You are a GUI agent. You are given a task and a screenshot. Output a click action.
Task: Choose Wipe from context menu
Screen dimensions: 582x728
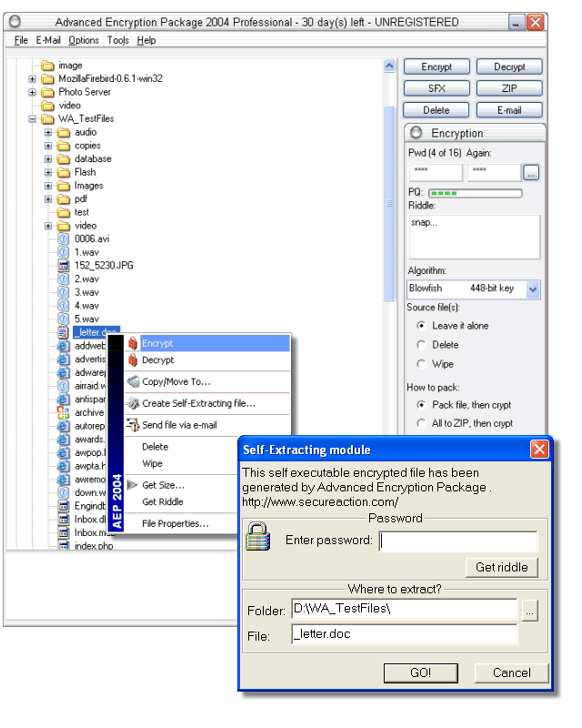(152, 463)
